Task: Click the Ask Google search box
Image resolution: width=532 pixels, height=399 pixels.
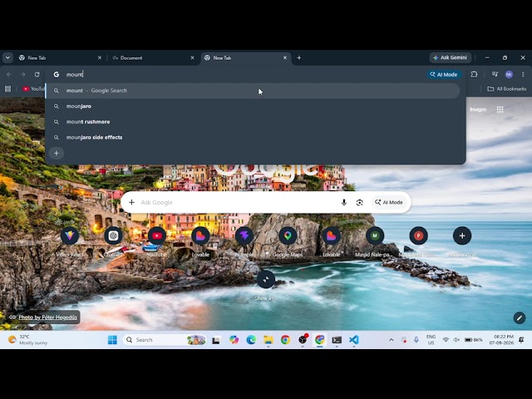Action: pos(266,203)
